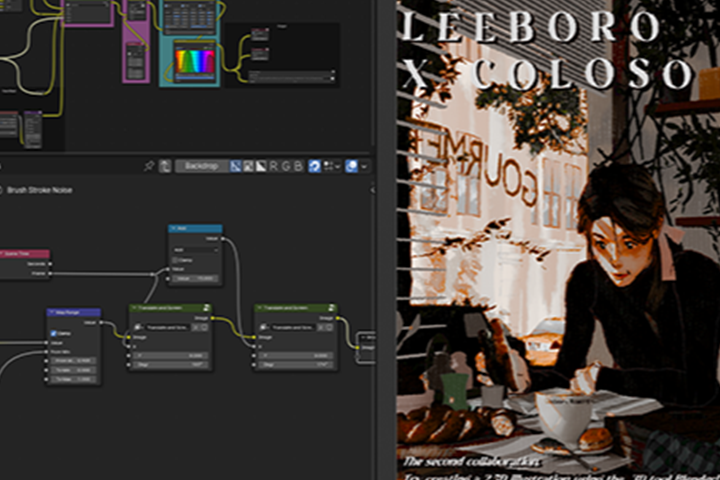The height and width of the screenshot is (480, 720).
Task: Show only the R channel
Action: (273, 166)
